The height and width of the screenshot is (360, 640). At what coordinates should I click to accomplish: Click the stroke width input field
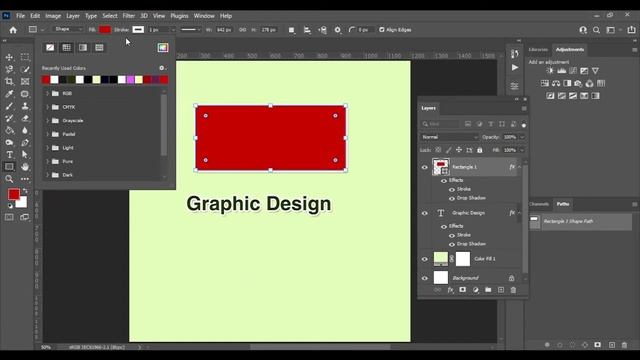pyautogui.click(x=158, y=30)
